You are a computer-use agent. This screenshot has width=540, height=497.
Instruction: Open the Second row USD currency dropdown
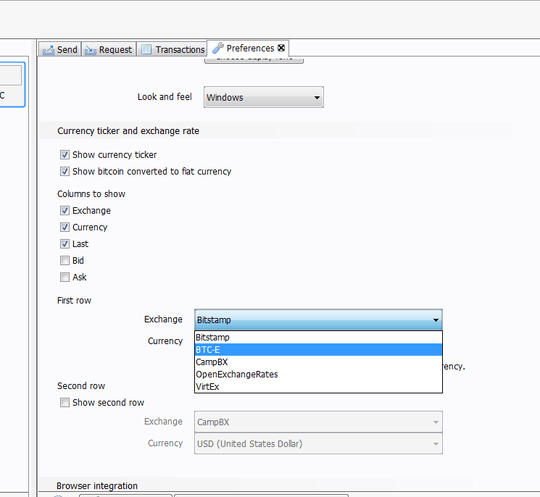(x=318, y=444)
